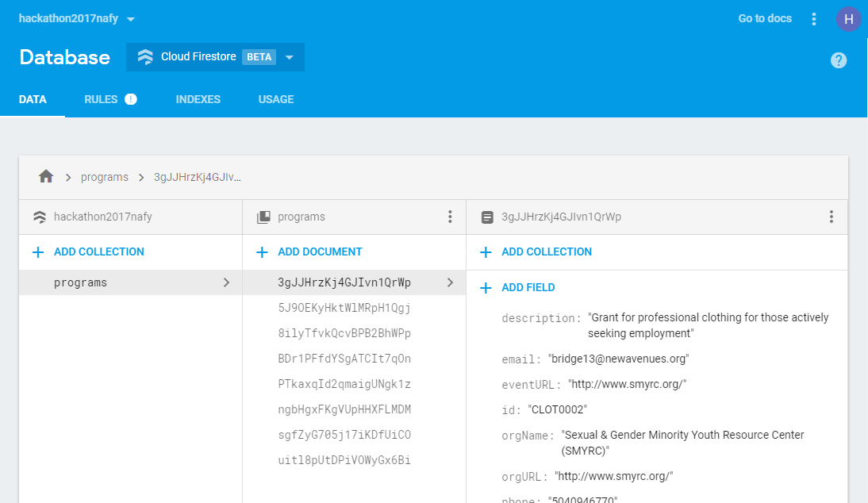Click the hackathon2017nafy database header icon
Viewport: 868px width, 503px height.
[x=40, y=217]
